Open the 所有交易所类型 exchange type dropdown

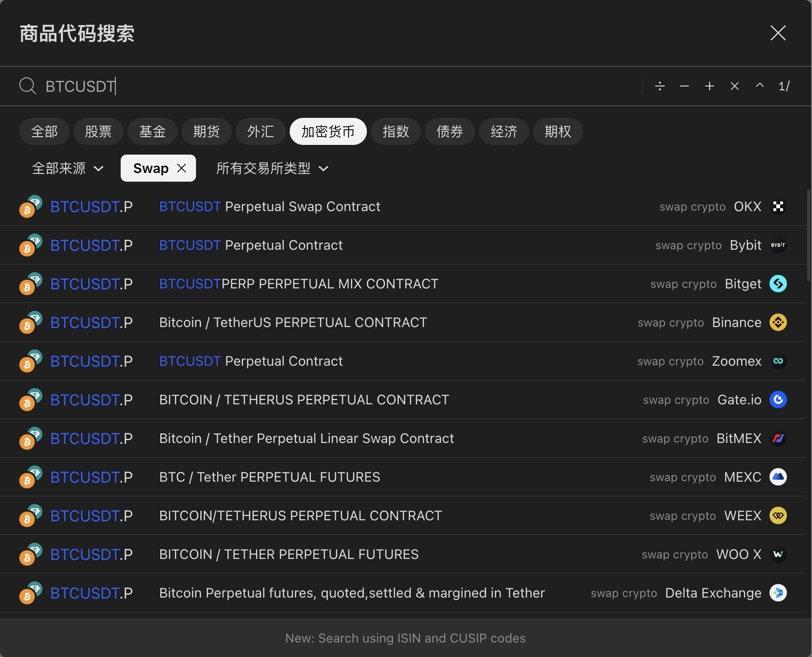coord(273,168)
